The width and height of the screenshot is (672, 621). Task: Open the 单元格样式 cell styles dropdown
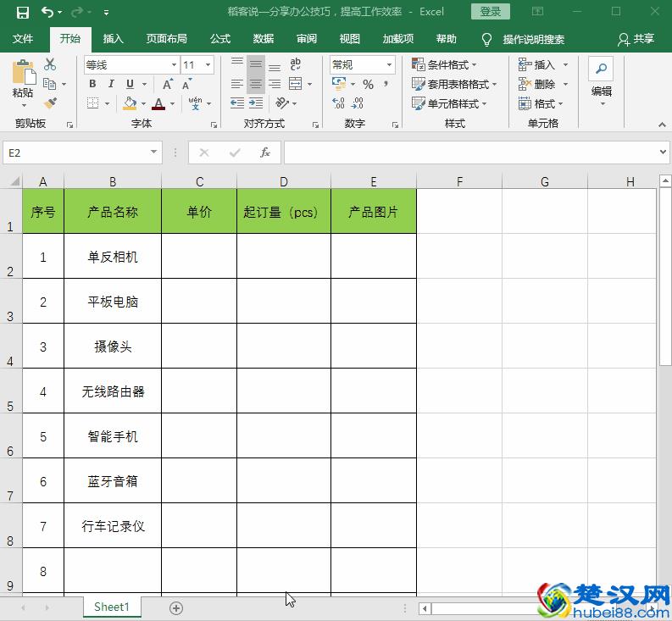click(x=449, y=103)
